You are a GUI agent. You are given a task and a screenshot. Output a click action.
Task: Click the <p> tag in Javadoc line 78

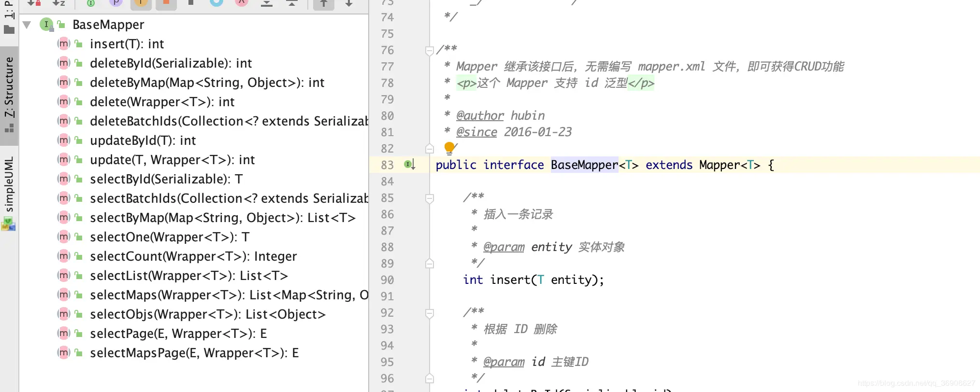coord(466,83)
